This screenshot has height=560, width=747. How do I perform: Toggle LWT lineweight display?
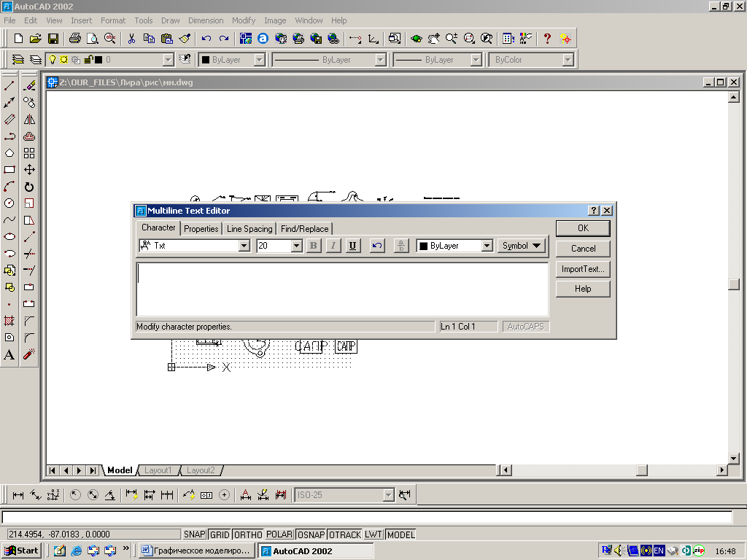[373, 534]
